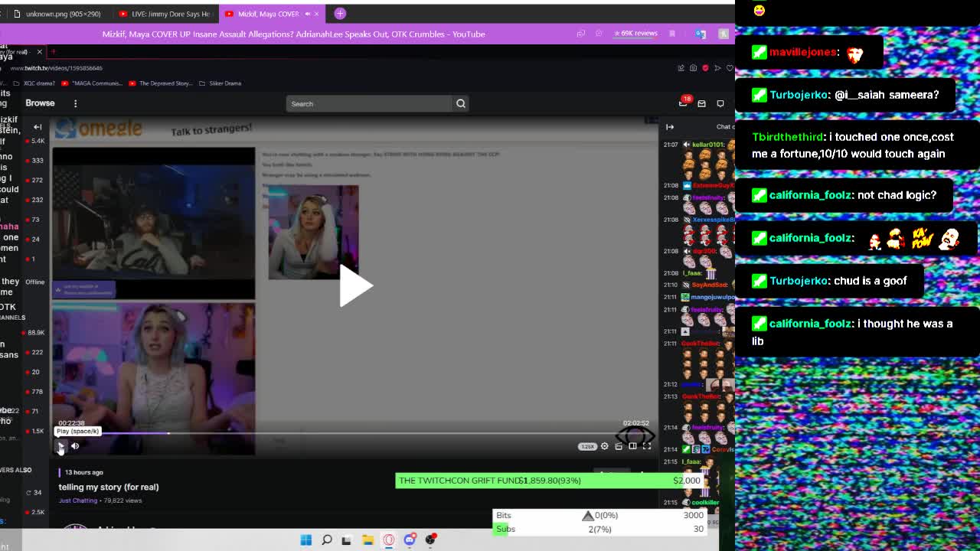980x551 pixels.
Task: Open clip or mini player icon
Action: (x=619, y=446)
